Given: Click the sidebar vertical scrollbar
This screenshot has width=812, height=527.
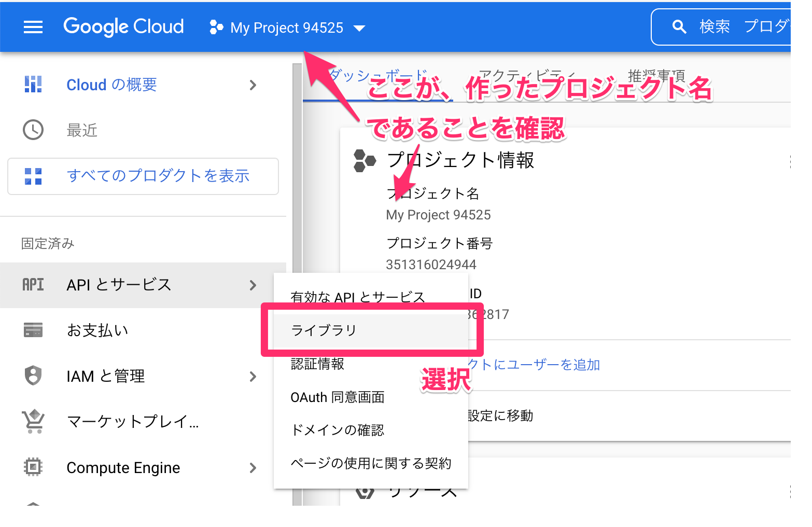Looking at the screenshot, I should [x=297, y=284].
